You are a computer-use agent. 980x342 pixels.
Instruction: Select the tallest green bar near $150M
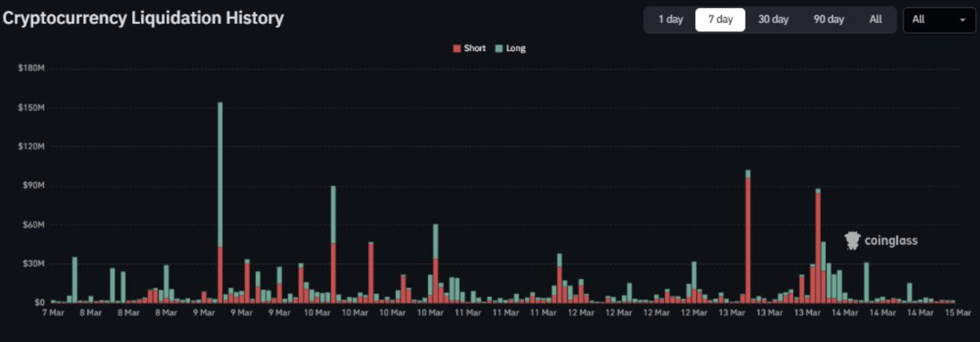(x=220, y=171)
